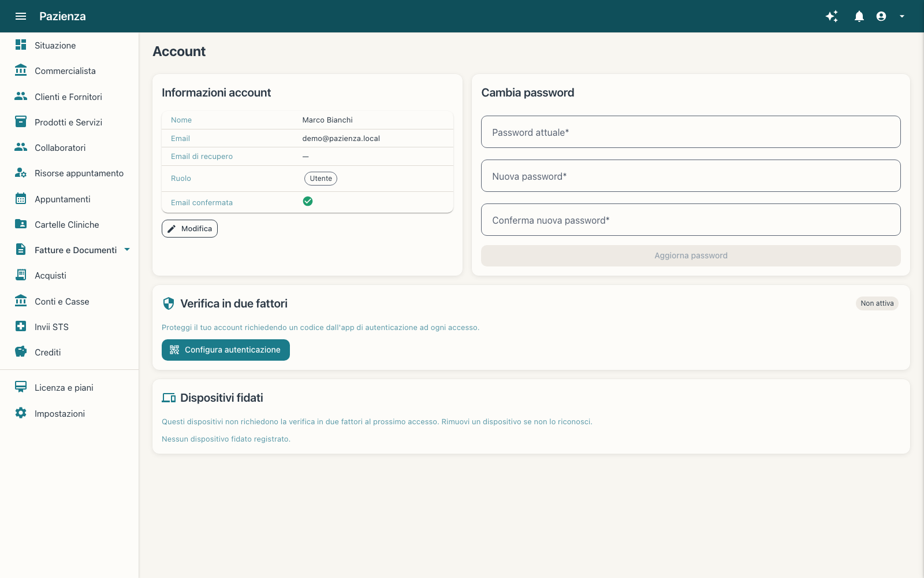Click the user account avatar icon
This screenshot has height=578, width=924.
[881, 16]
